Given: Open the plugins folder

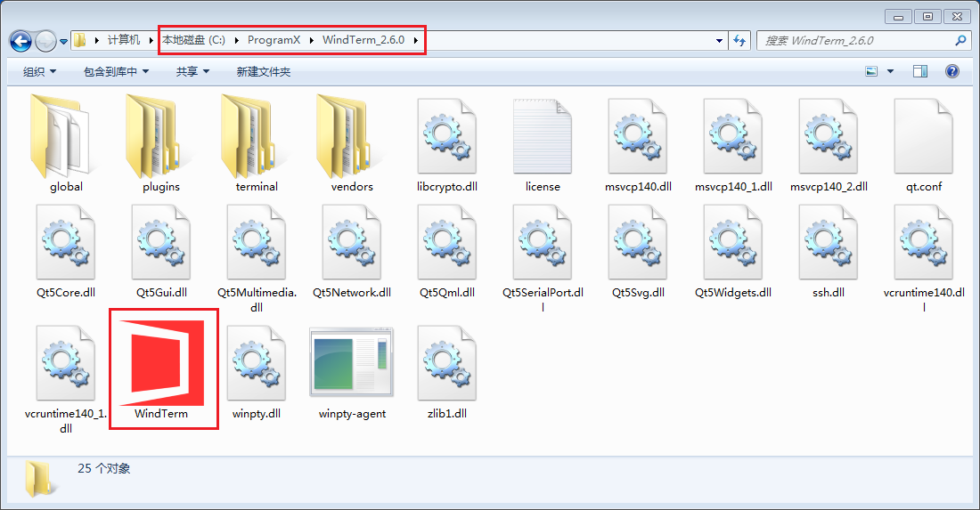Looking at the screenshot, I should click(x=161, y=137).
